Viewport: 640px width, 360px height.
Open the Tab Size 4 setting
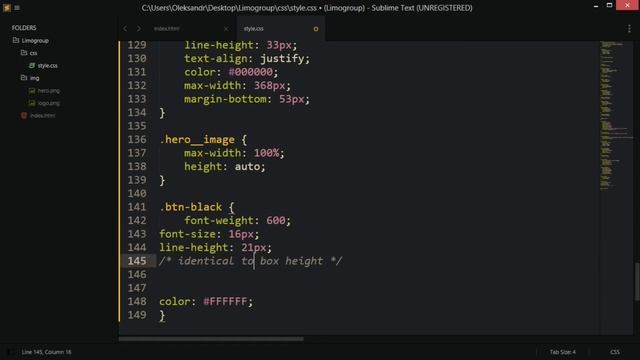[562, 352]
